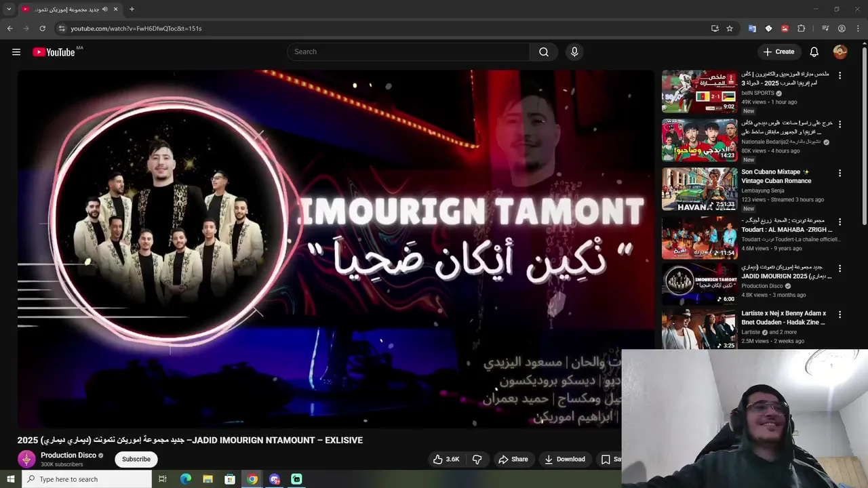Image resolution: width=868 pixels, height=488 pixels.
Task: View site information icon in address bar
Action: tap(62, 28)
